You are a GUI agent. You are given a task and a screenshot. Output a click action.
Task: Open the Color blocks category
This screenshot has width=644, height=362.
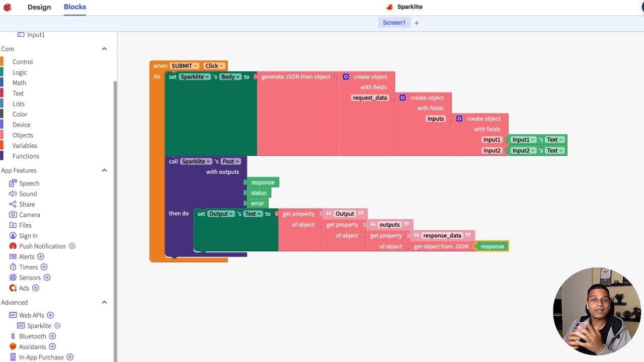pyautogui.click(x=20, y=114)
